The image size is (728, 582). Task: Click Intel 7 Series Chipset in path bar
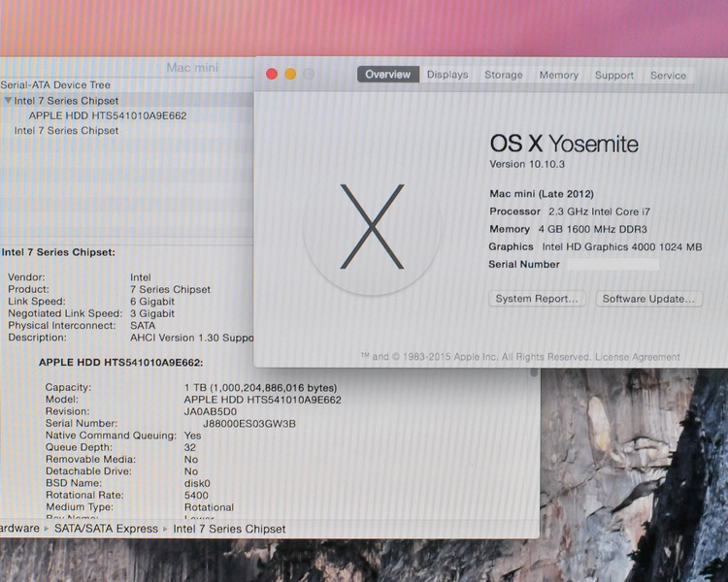pyautogui.click(x=229, y=529)
